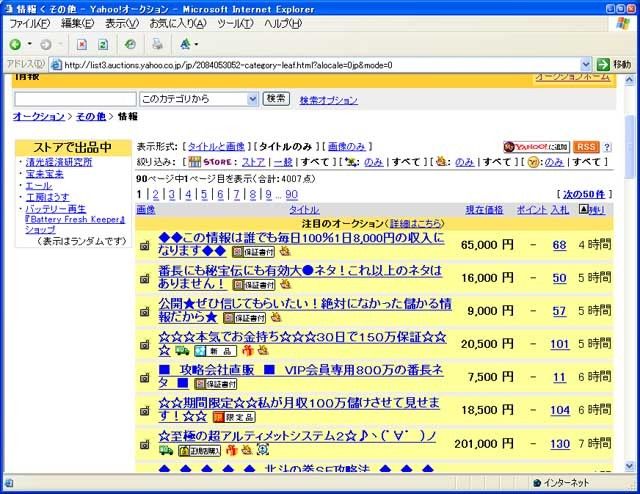Open History with the clock toolbar icon

point(130,44)
